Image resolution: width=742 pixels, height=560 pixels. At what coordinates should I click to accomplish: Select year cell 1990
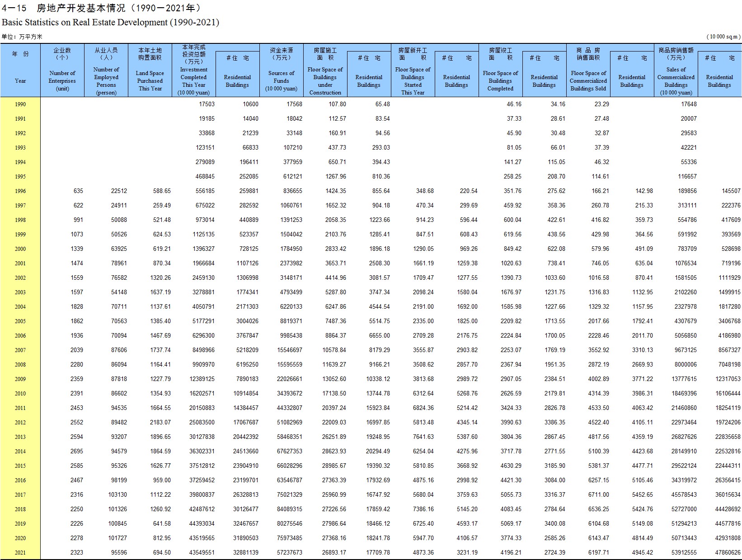20,104
